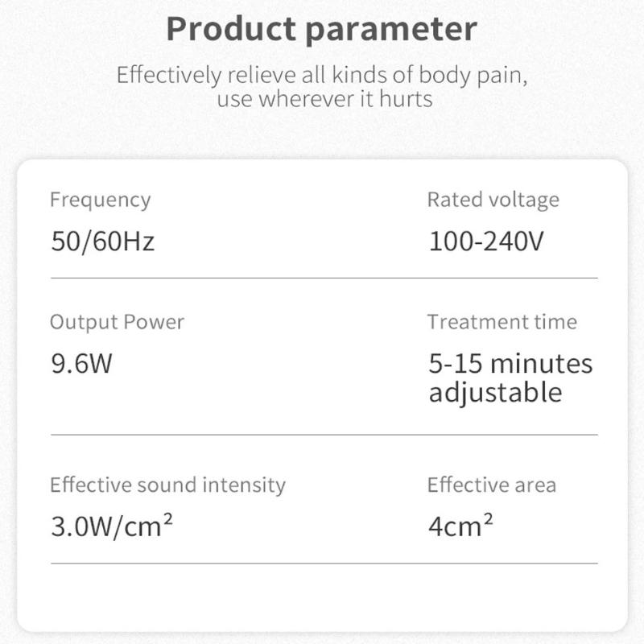644x644 pixels.
Task: Click the divider line below 3.0W/cm²
Action: pyautogui.click(x=324, y=563)
